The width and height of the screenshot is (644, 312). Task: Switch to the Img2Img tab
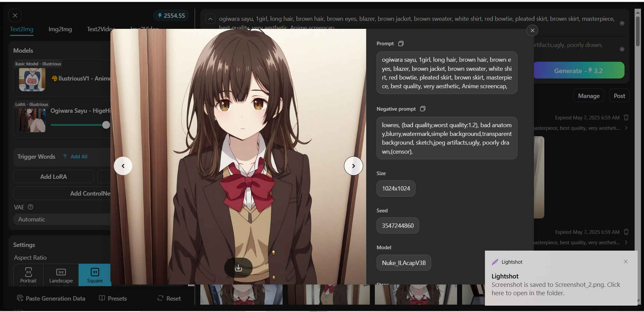(60, 29)
